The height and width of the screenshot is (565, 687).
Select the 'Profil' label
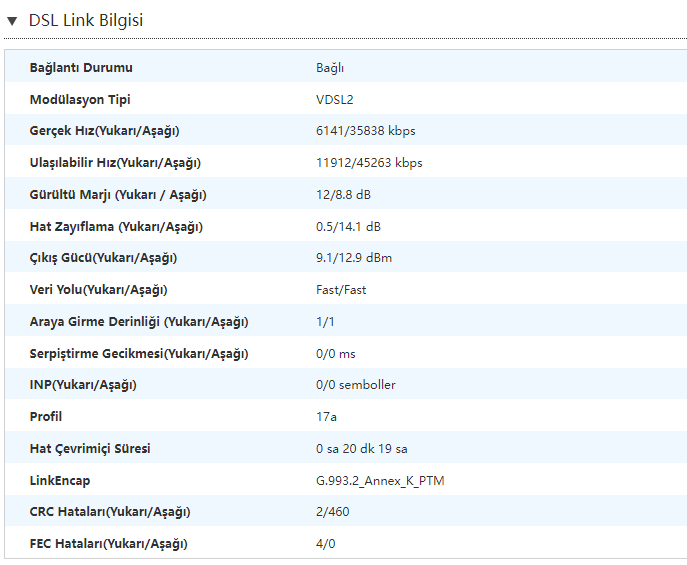(x=46, y=417)
